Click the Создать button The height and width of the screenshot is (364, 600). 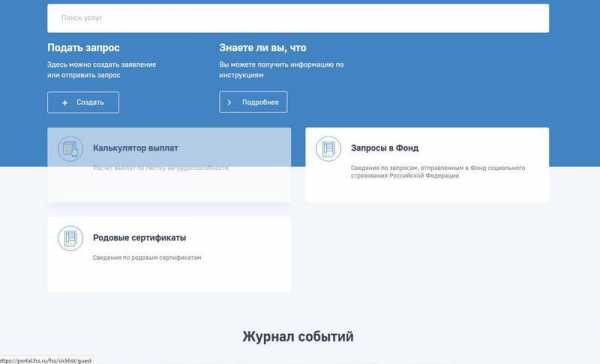click(x=83, y=102)
